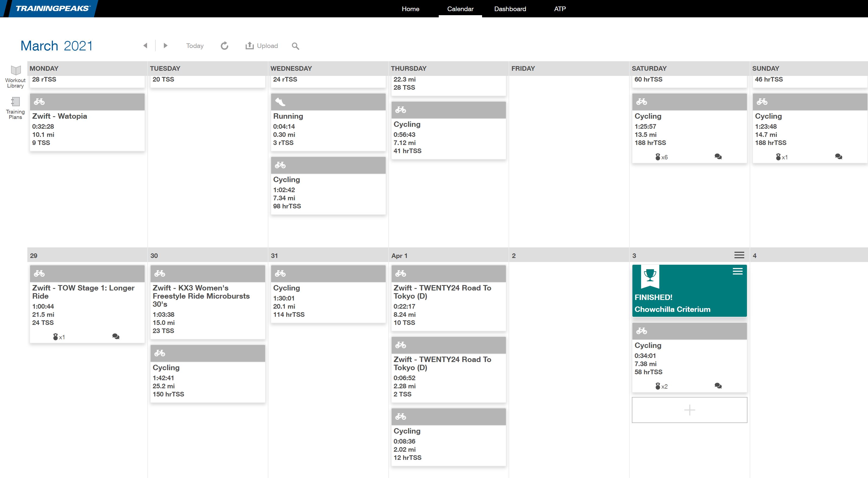Click the March 2021 month title
The height and width of the screenshot is (478, 868).
pyautogui.click(x=57, y=46)
